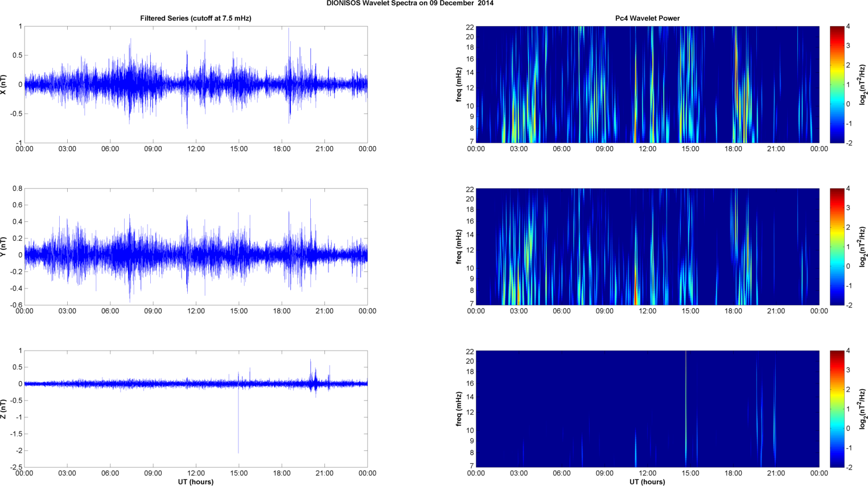Click the 12:00 tick under the X series plot

[x=196, y=149]
